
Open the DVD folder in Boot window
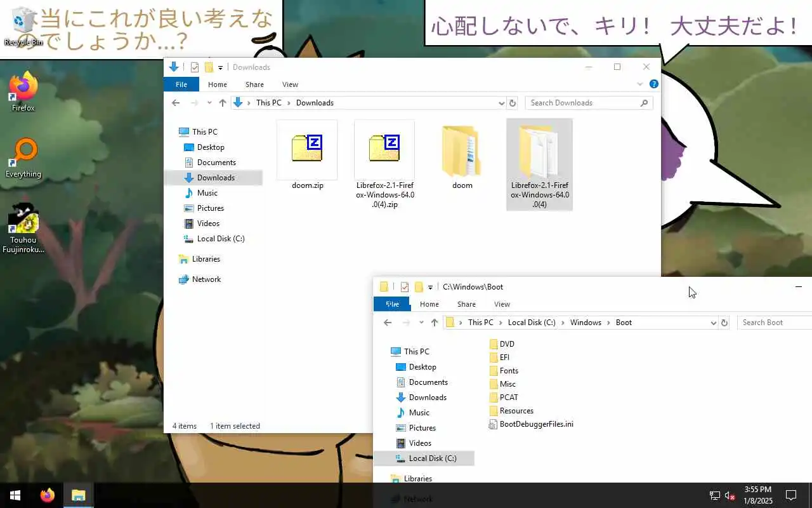[502, 344]
